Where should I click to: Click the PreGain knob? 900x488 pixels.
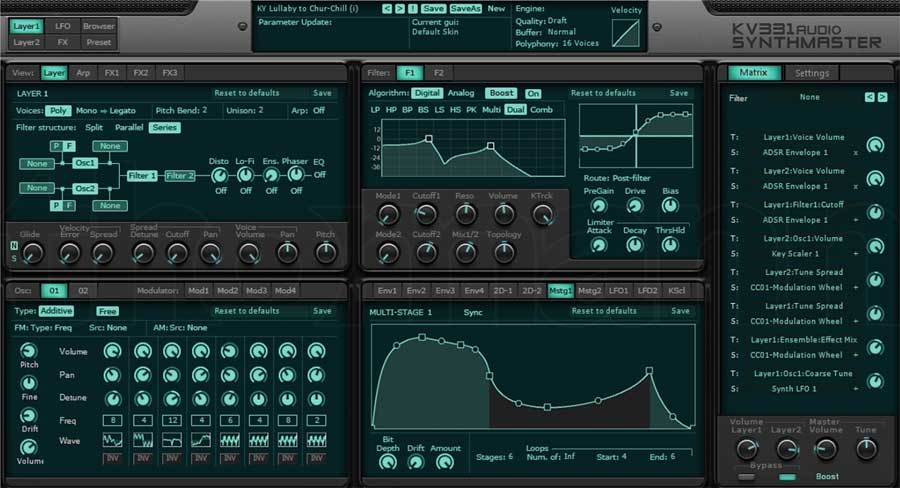(x=599, y=206)
